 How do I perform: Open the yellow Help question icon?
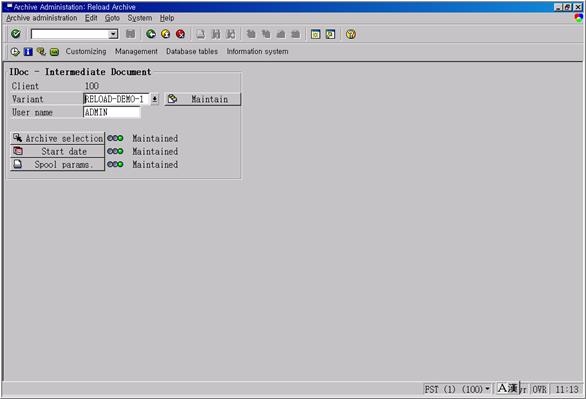point(351,34)
